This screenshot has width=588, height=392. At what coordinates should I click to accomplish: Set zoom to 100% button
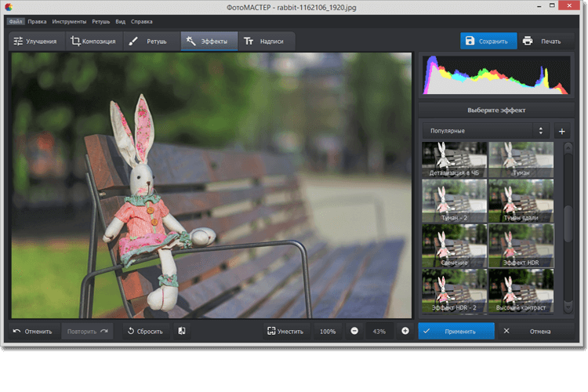click(328, 331)
